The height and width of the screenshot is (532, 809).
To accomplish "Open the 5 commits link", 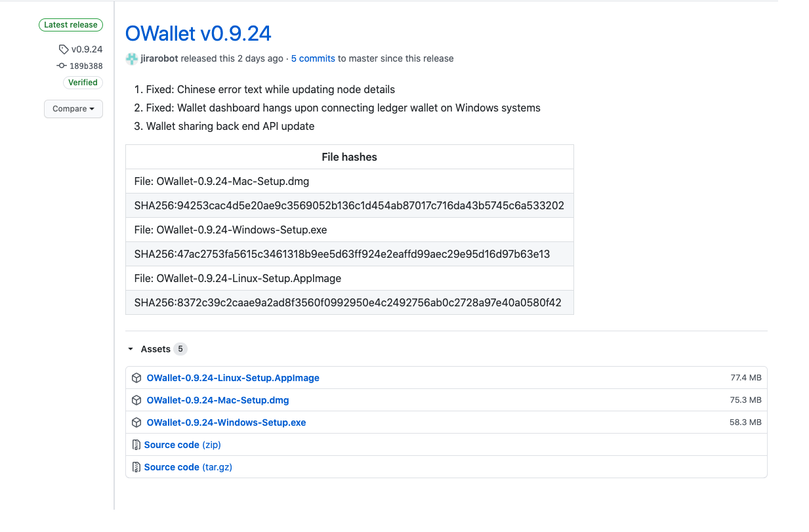I will (313, 58).
